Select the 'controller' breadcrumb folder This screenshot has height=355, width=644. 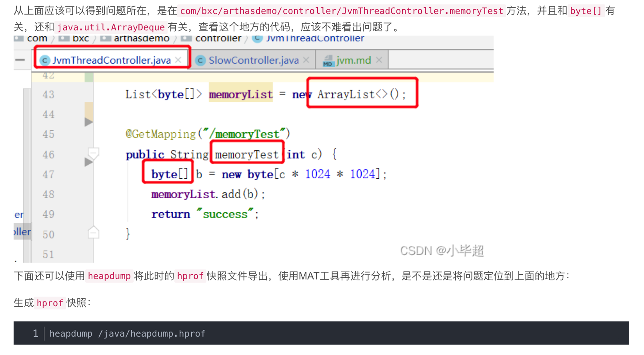[218, 38]
